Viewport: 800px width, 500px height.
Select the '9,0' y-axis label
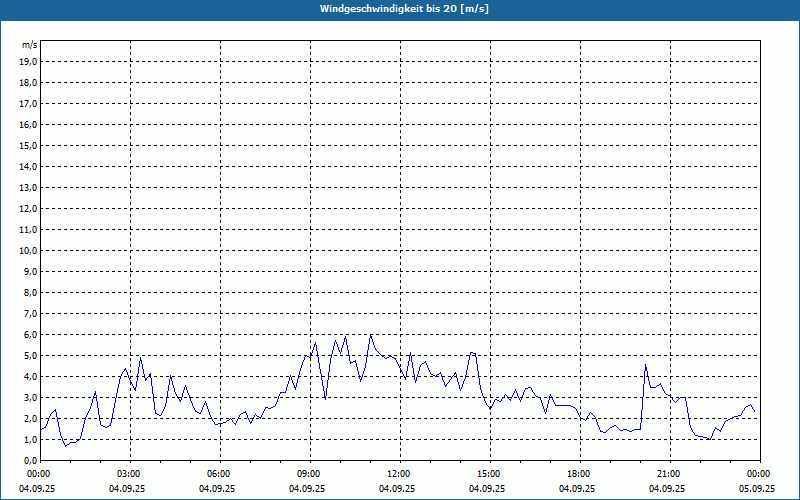[x=31, y=271]
